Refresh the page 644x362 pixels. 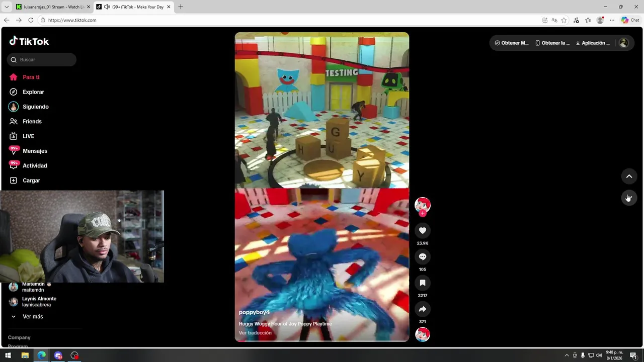click(31, 20)
